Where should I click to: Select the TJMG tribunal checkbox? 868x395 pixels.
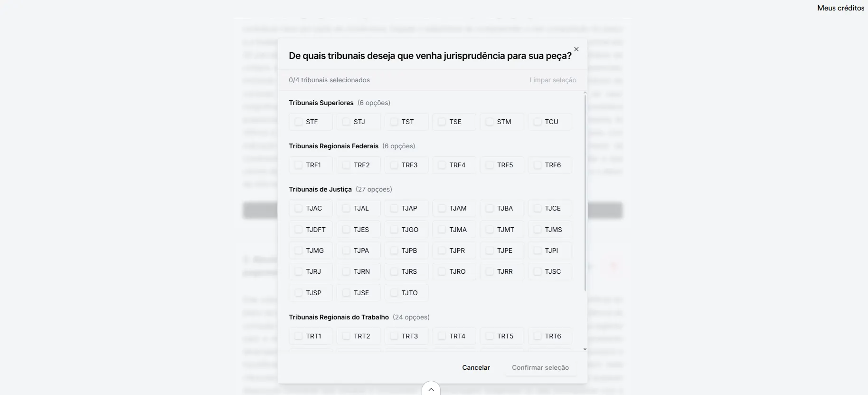[299, 250]
